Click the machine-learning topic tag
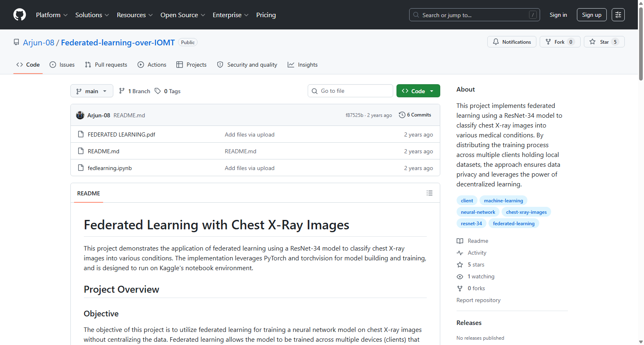 point(503,201)
